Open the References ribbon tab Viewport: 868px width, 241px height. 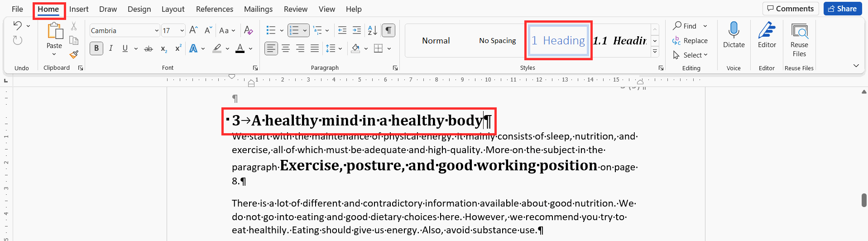215,9
